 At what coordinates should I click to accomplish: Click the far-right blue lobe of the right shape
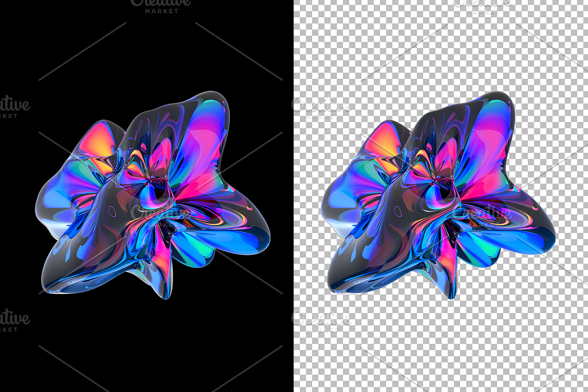[536, 235]
